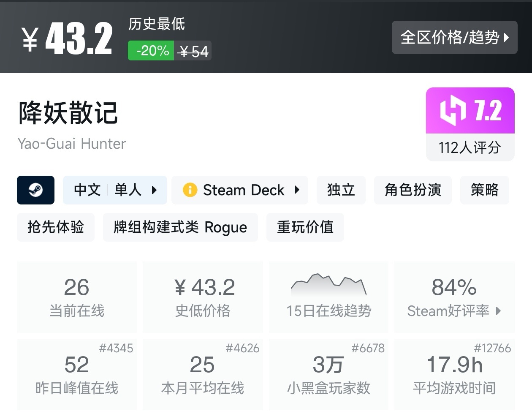Tap the 历史最低 label
532x414 pixels.
point(157,24)
